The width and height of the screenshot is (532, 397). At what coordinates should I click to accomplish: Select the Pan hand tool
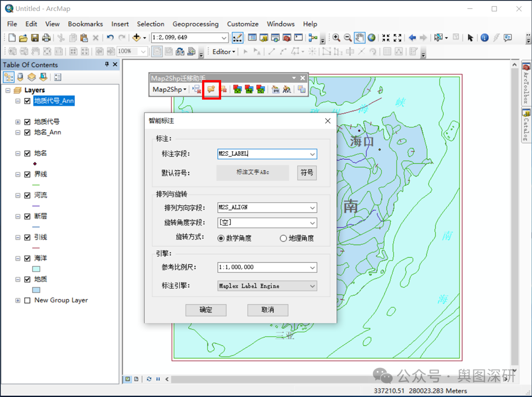tap(360, 37)
